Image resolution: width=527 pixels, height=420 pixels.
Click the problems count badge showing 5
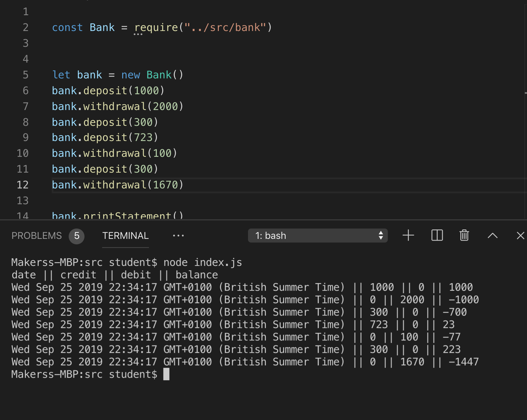(x=77, y=236)
